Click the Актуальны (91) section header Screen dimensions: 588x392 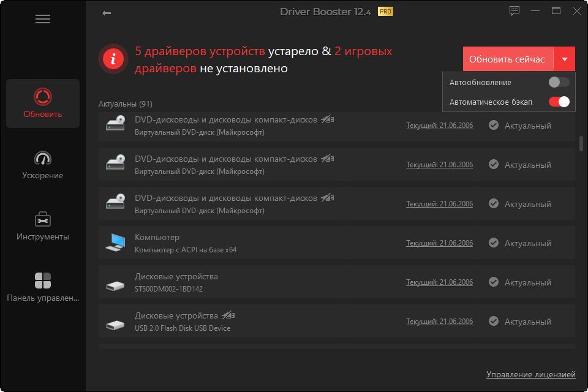125,104
